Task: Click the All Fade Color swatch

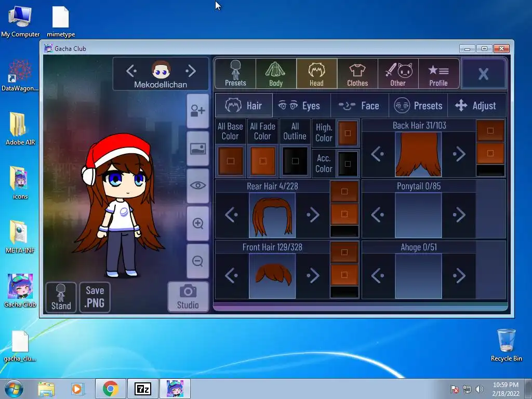Action: (x=262, y=161)
